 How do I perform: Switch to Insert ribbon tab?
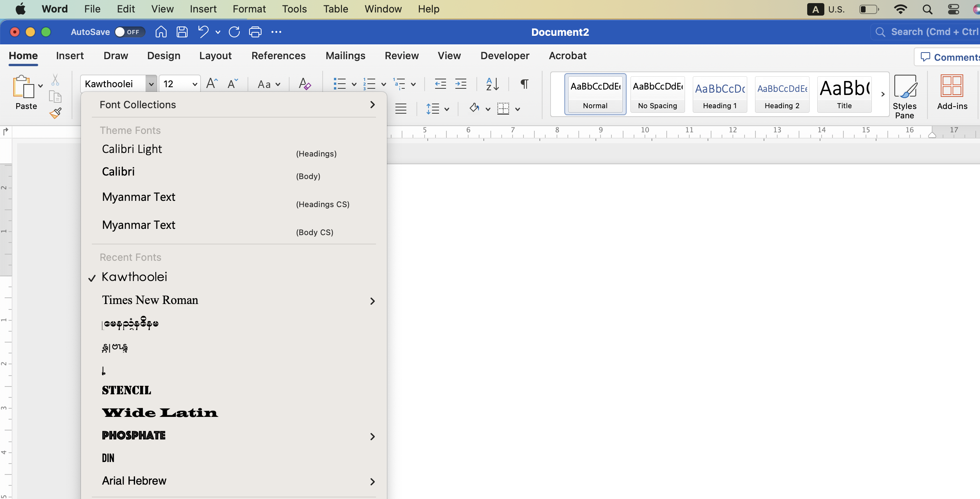[x=70, y=56]
